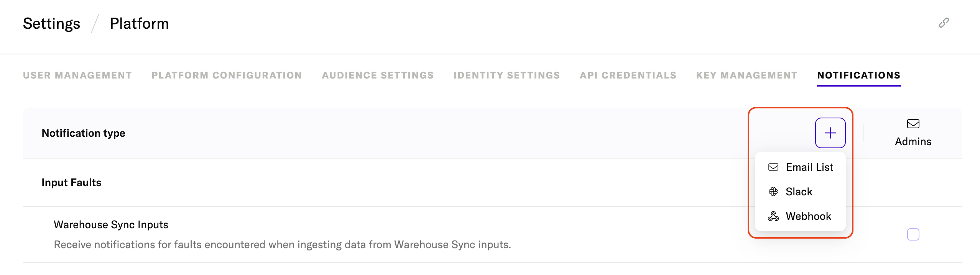Pick Webhook from the add menu
Image resolution: width=980 pixels, height=275 pixels.
click(x=808, y=216)
